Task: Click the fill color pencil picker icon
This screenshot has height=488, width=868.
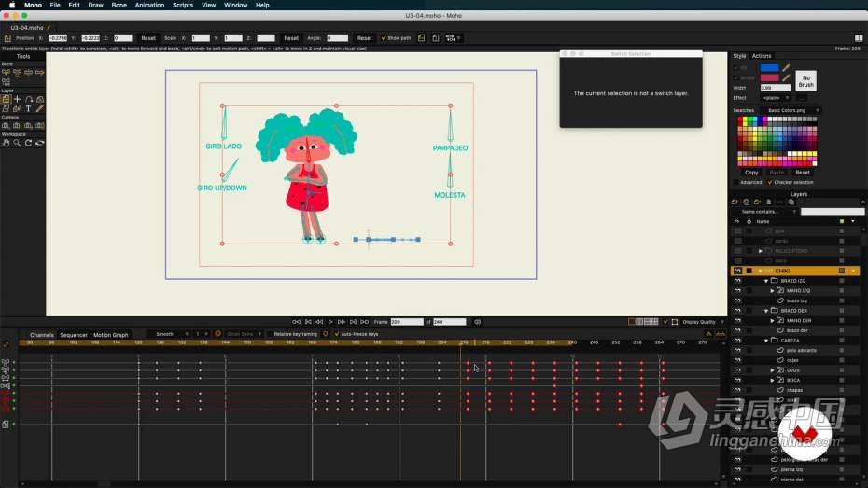Action: 786,67
